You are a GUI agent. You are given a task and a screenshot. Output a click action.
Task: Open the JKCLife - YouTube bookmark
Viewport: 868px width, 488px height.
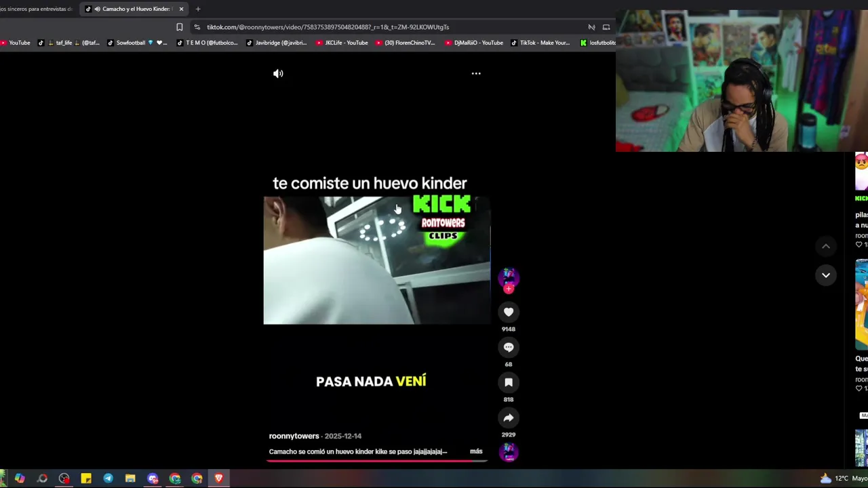tap(342, 43)
